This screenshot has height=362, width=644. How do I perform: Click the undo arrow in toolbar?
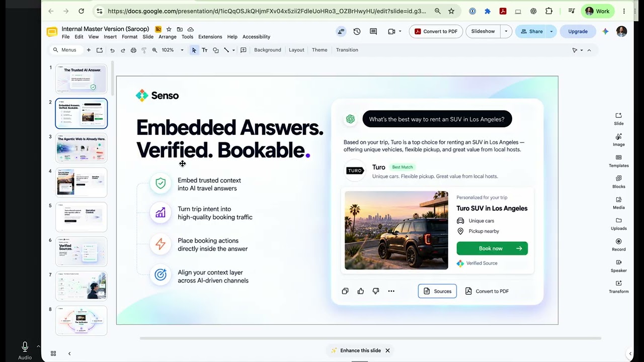coord(112,50)
